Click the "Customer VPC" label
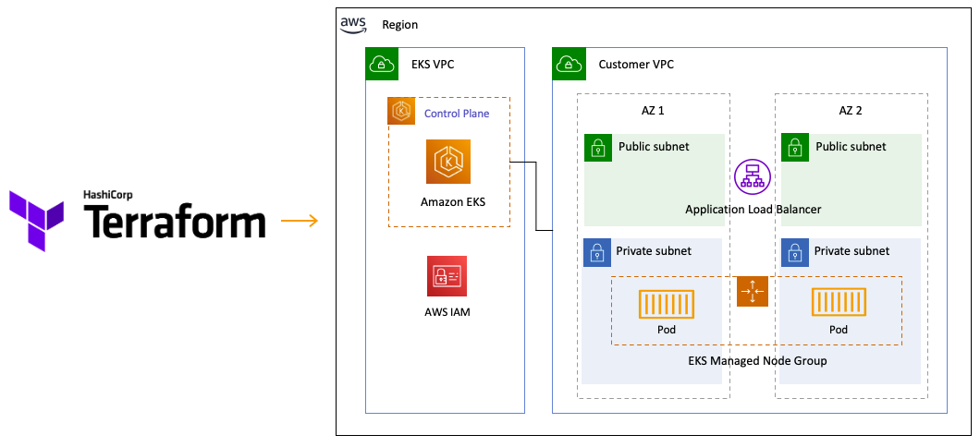This screenshot has width=980, height=447. (636, 65)
